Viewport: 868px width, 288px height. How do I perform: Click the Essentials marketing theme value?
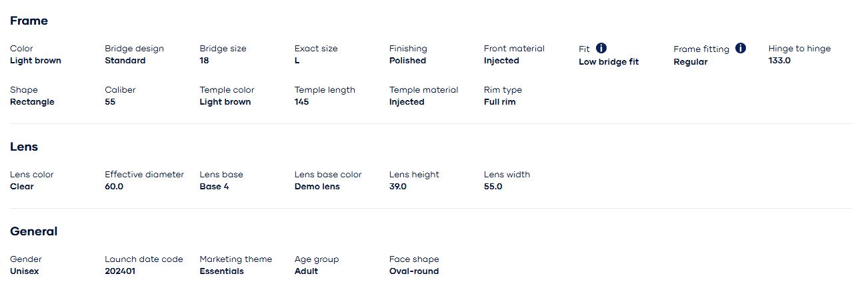(222, 271)
